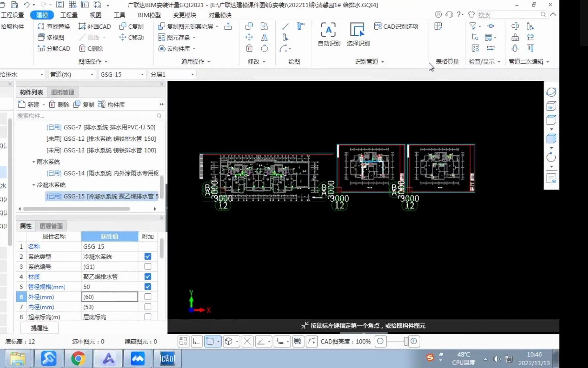Click the 表格算量 table icon
The height and width of the screenshot is (368, 588).
pos(438,26)
